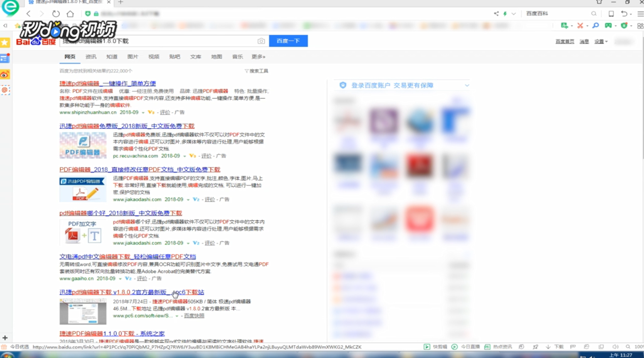Click the green shield security icon in address bar

click(88, 14)
